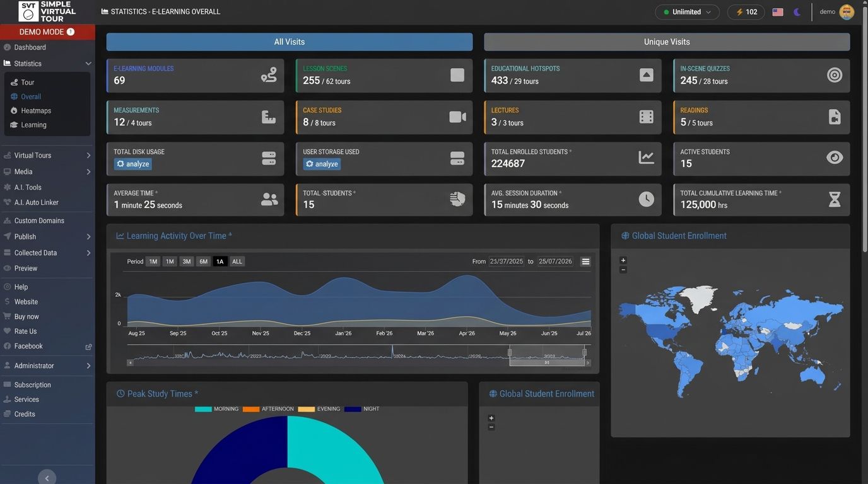Expand the Media submenu chevron
This screenshot has width=868, height=484.
pos(88,172)
